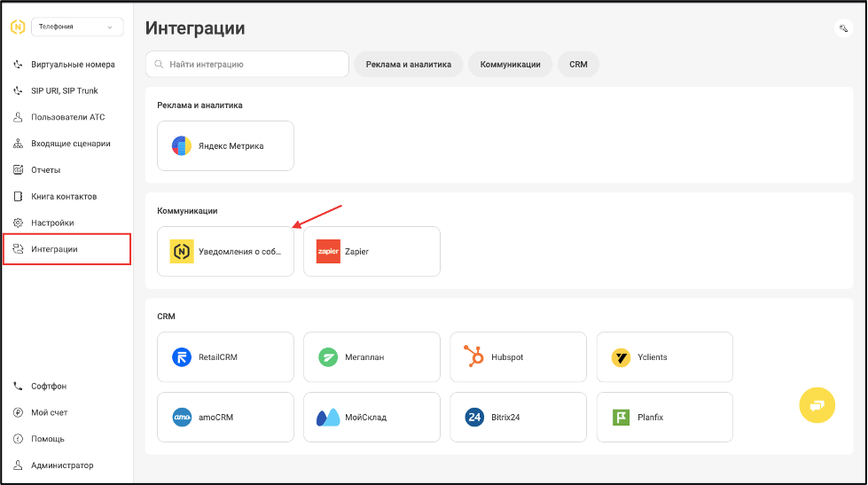This screenshot has height=485, width=868.
Task: Filter by Реклама и аналитика
Action: tap(409, 64)
